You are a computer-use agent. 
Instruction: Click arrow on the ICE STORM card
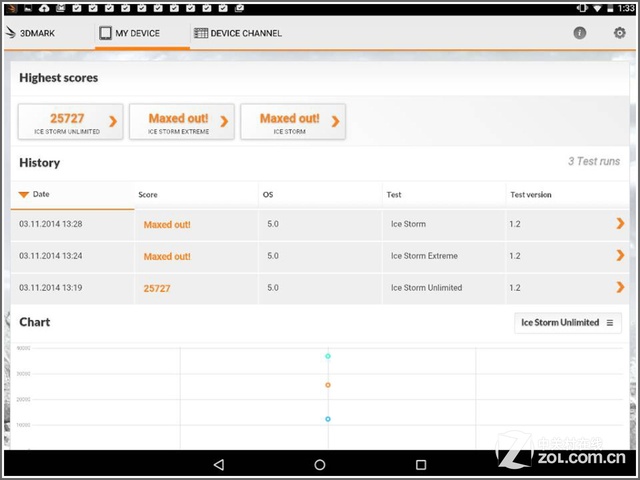[x=336, y=121]
